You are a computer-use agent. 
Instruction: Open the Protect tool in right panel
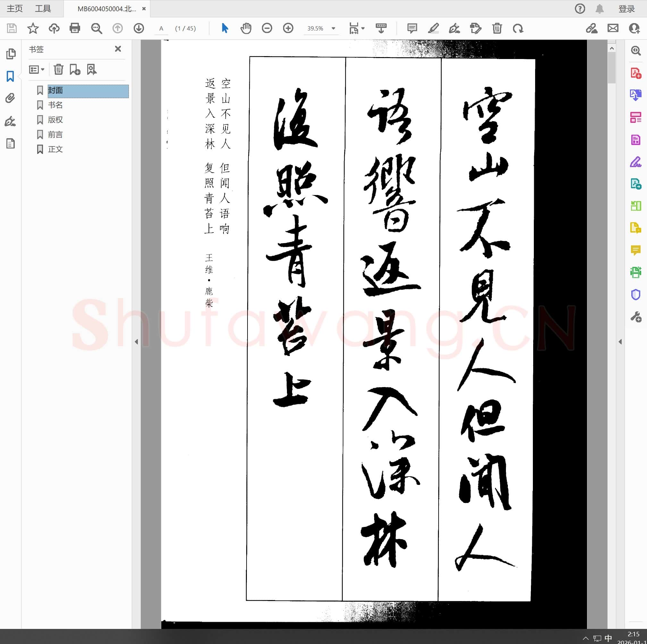[635, 294]
